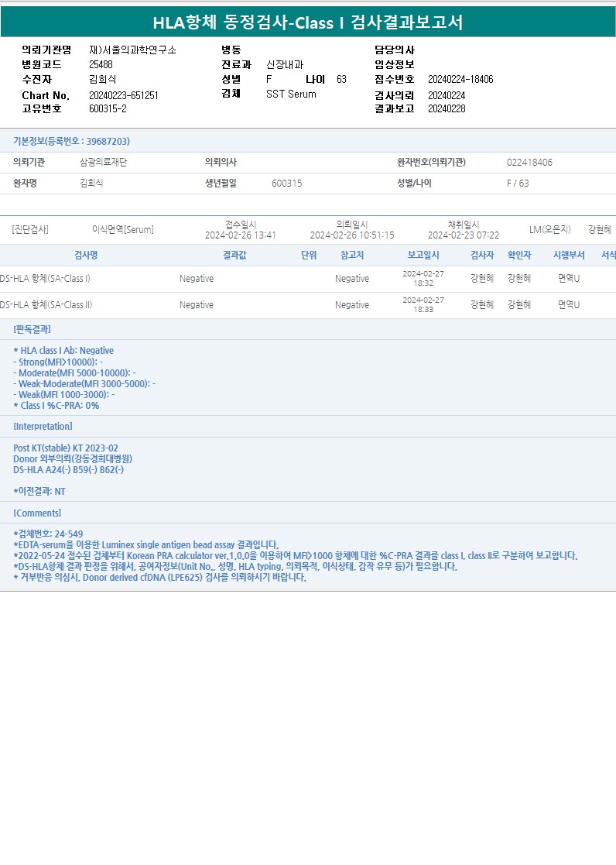616x865 pixels.
Task: Select report time 2024-02-27 18:33
Action: pos(423,304)
